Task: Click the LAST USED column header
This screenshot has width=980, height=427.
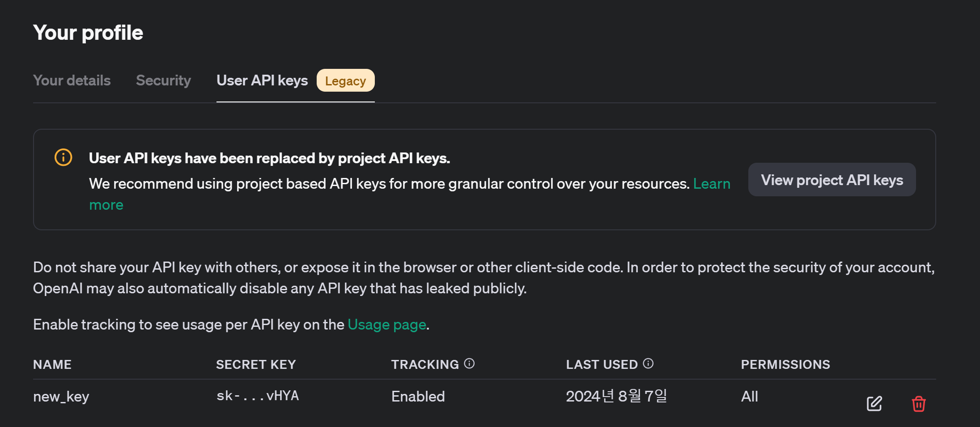Action: (602, 365)
